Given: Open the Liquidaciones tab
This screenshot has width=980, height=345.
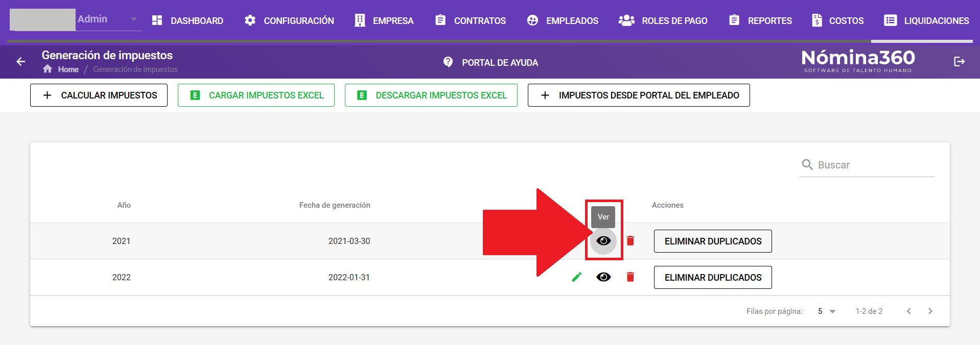Looking at the screenshot, I should (926, 20).
